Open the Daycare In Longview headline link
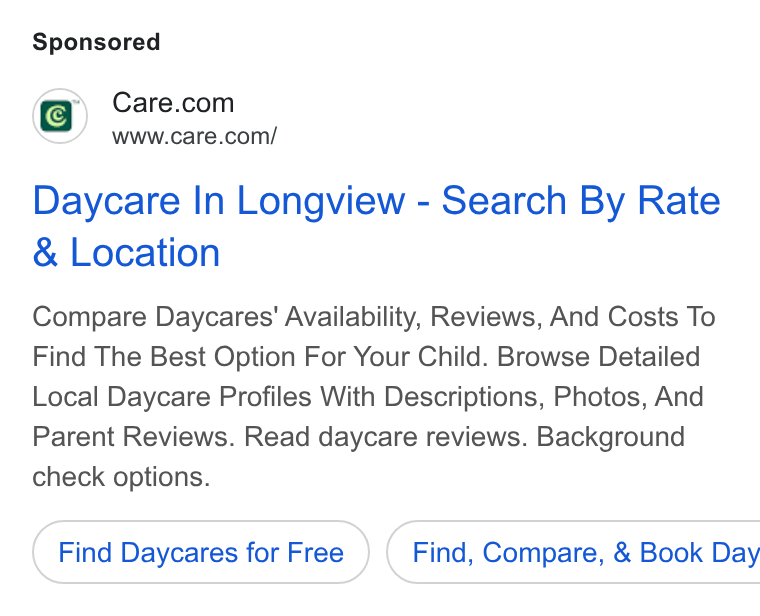 pyautogui.click(x=376, y=226)
